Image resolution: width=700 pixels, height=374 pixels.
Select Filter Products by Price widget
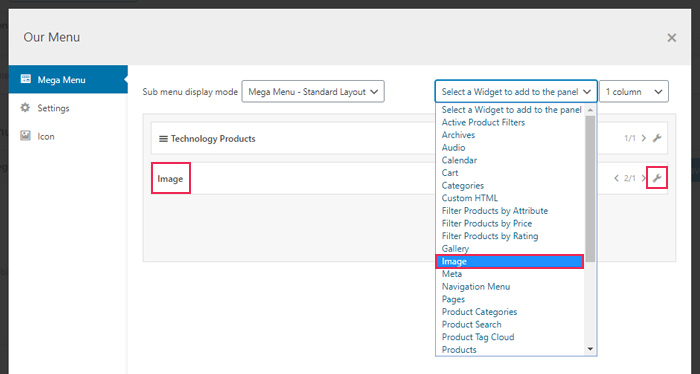point(511,223)
